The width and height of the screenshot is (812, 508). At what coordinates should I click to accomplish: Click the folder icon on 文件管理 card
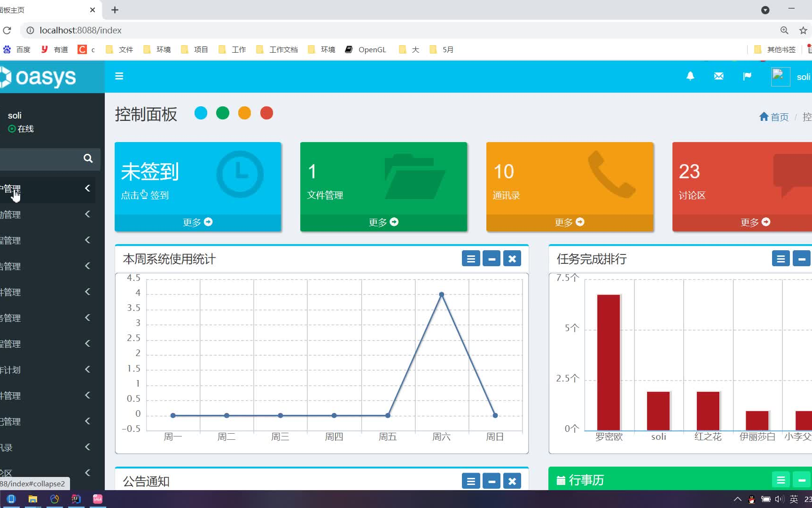(x=414, y=177)
